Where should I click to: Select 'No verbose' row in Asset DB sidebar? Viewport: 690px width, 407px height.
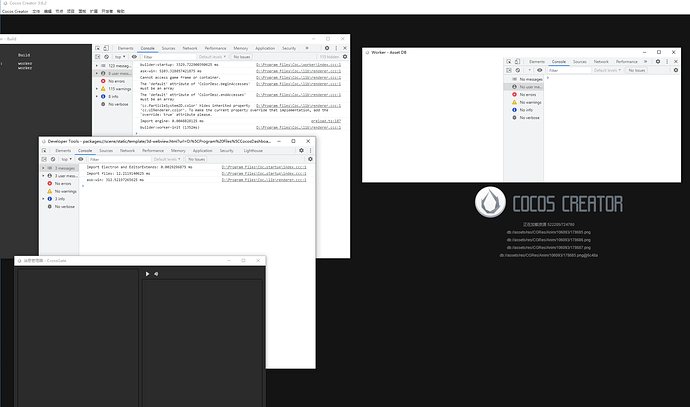coord(524,117)
